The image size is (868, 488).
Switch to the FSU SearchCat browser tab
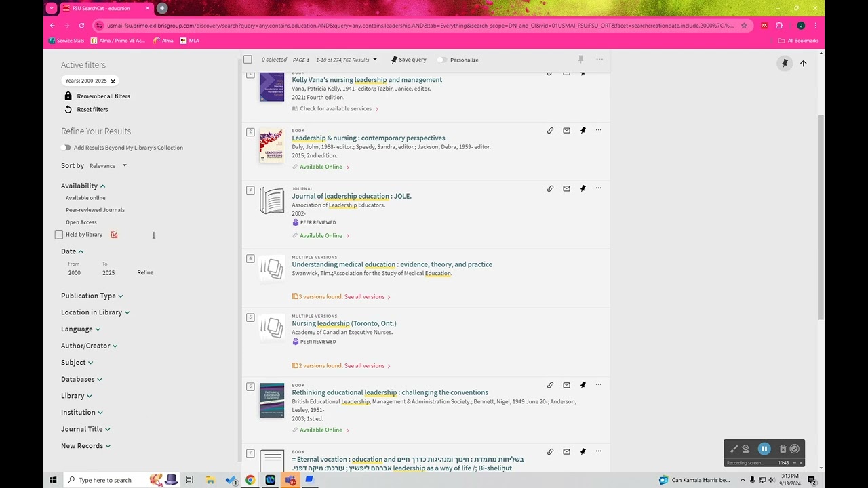click(x=105, y=8)
